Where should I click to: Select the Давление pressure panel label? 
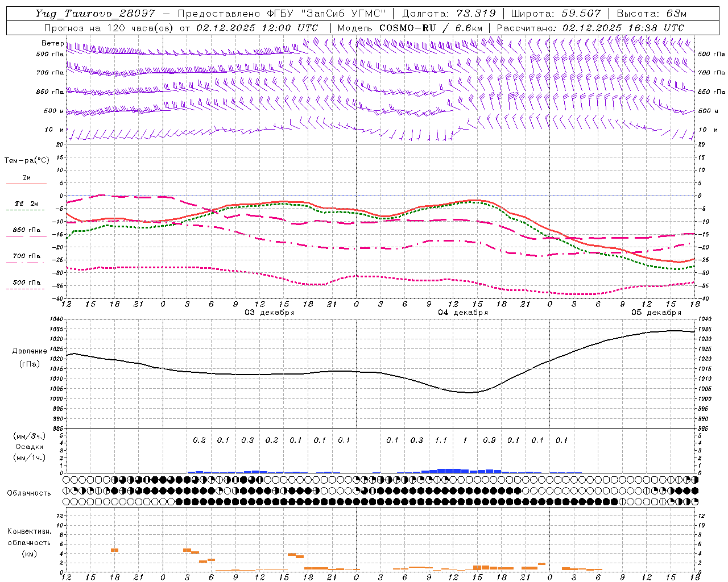[x=30, y=351]
